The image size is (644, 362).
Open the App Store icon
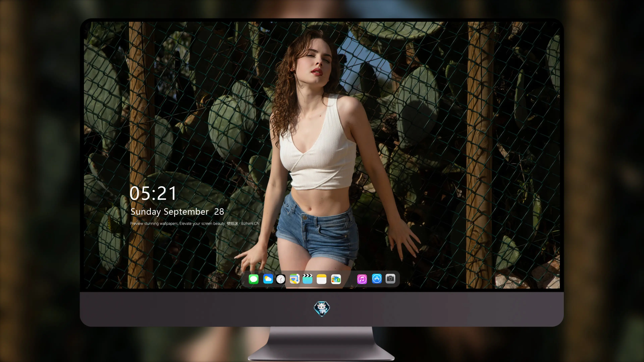click(x=377, y=279)
